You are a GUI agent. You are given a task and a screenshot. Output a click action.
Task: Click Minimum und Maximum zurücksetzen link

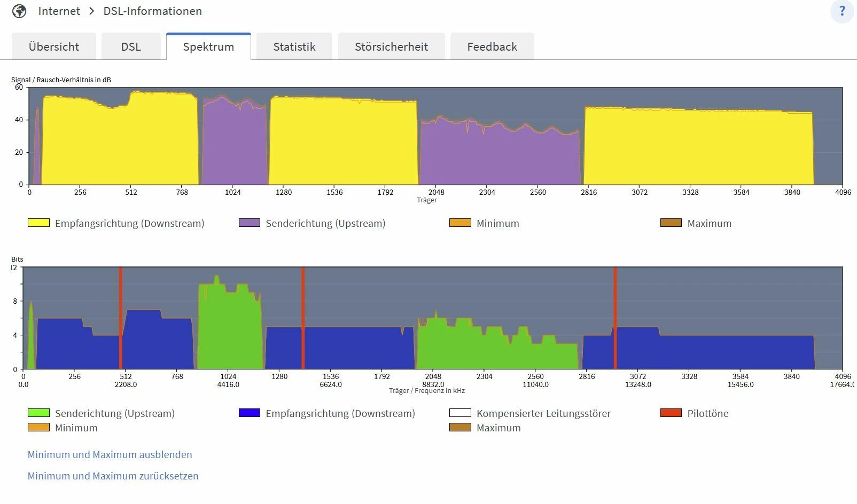click(113, 476)
